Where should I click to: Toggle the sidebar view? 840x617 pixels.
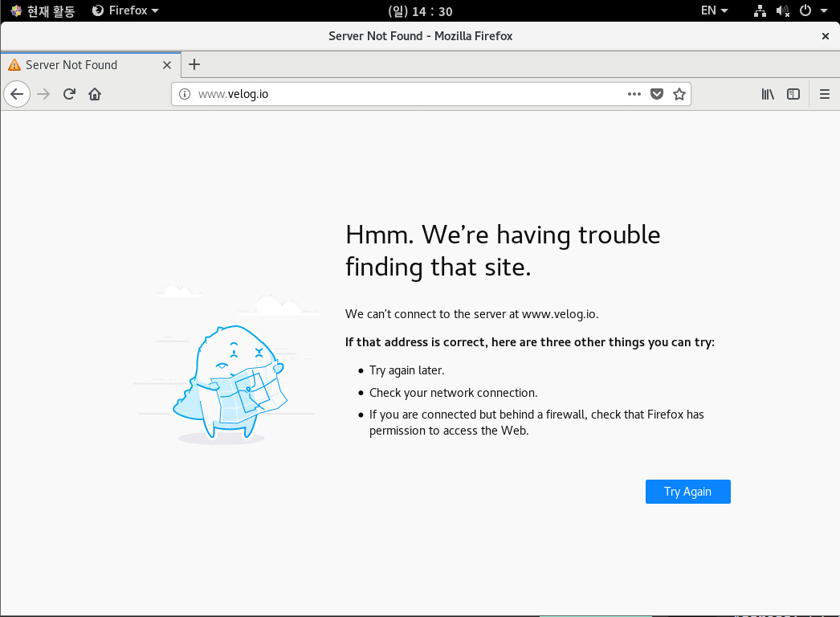pyautogui.click(x=793, y=94)
